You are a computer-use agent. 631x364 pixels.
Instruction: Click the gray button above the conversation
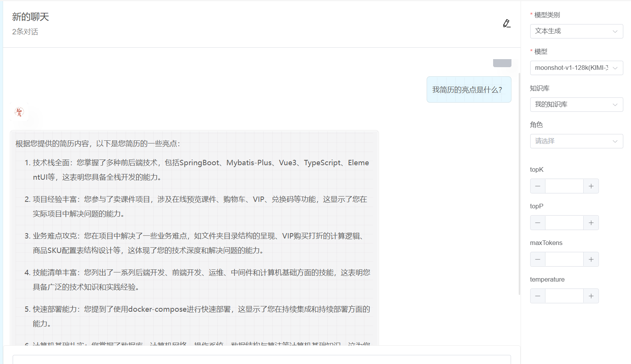(502, 63)
